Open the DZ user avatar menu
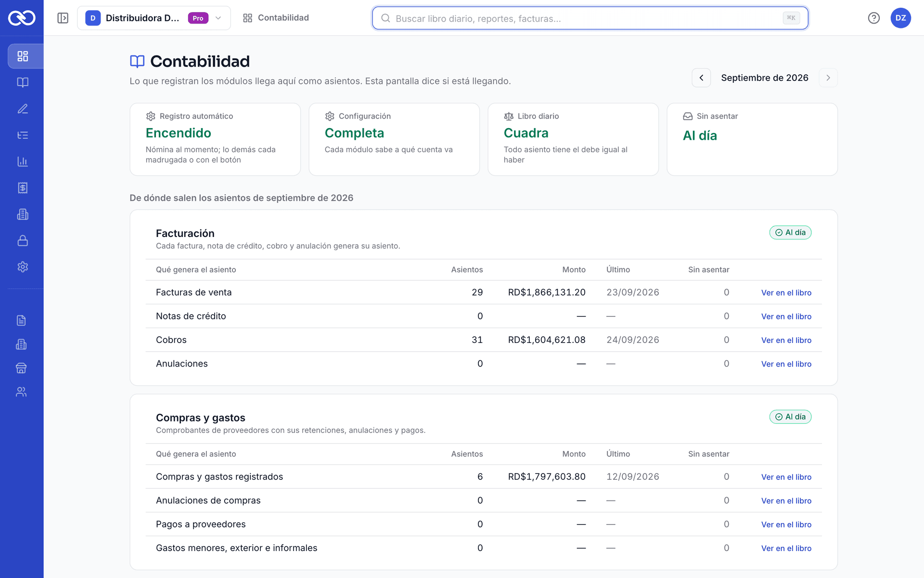Viewport: 924px width, 578px height. coord(901,18)
